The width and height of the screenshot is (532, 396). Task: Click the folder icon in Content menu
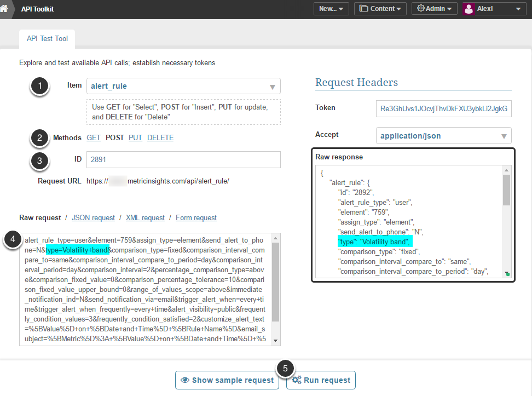(x=364, y=9)
